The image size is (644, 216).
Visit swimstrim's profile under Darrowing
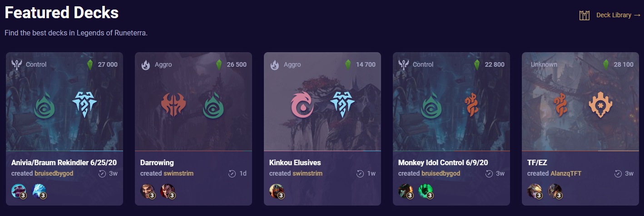coord(178,173)
